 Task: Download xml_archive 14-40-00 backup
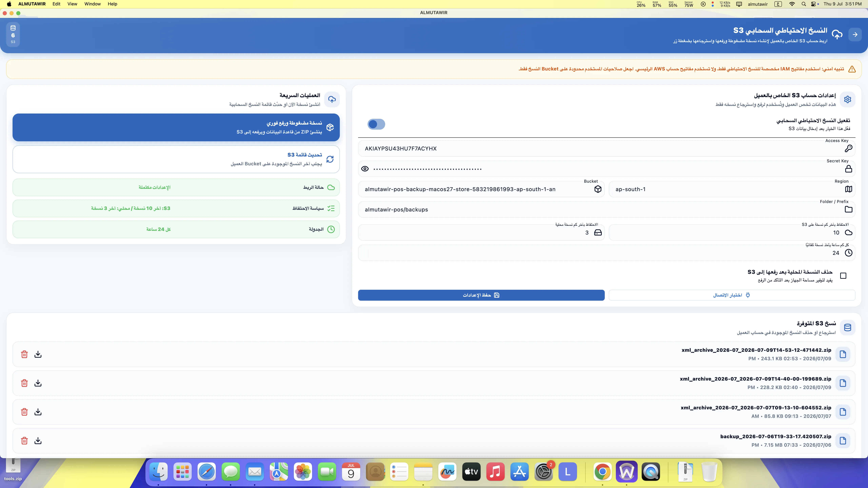[x=38, y=383]
